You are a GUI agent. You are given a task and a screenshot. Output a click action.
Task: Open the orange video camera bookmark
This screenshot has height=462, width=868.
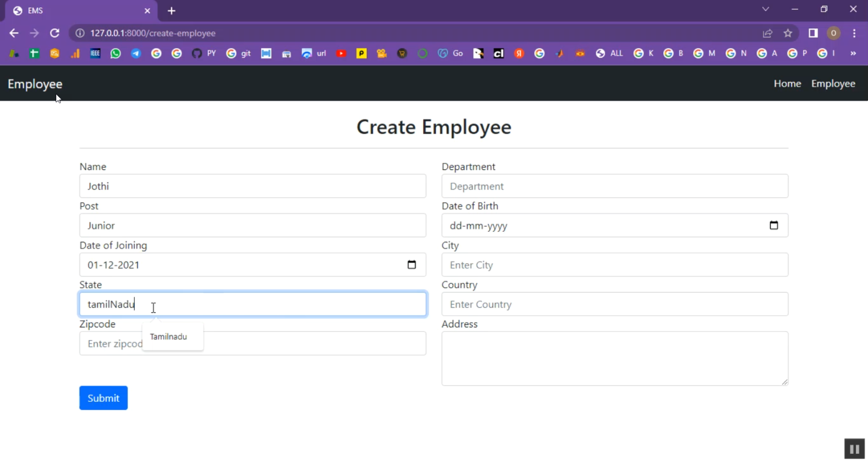point(381,54)
